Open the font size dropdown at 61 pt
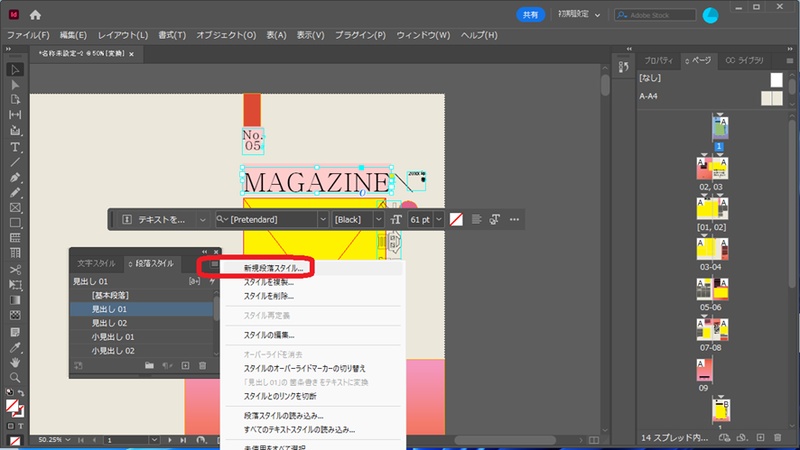Screen dimensions: 800x450 438,219
